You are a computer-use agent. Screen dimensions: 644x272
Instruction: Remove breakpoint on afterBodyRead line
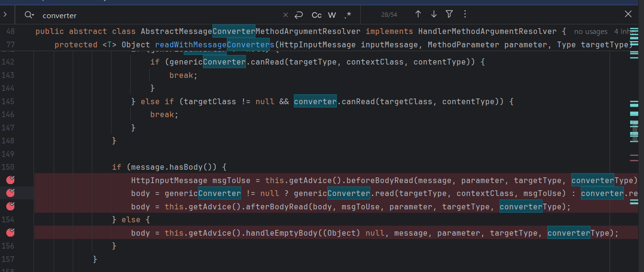click(x=11, y=207)
